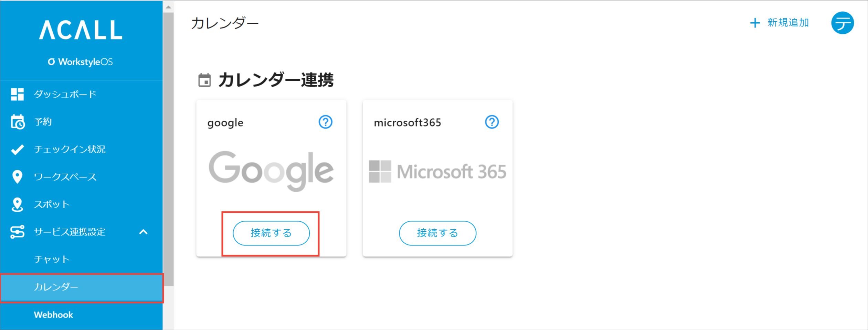Screen dimensions: 868x330
Task: Click the Workspace location pin icon
Action: point(17,177)
